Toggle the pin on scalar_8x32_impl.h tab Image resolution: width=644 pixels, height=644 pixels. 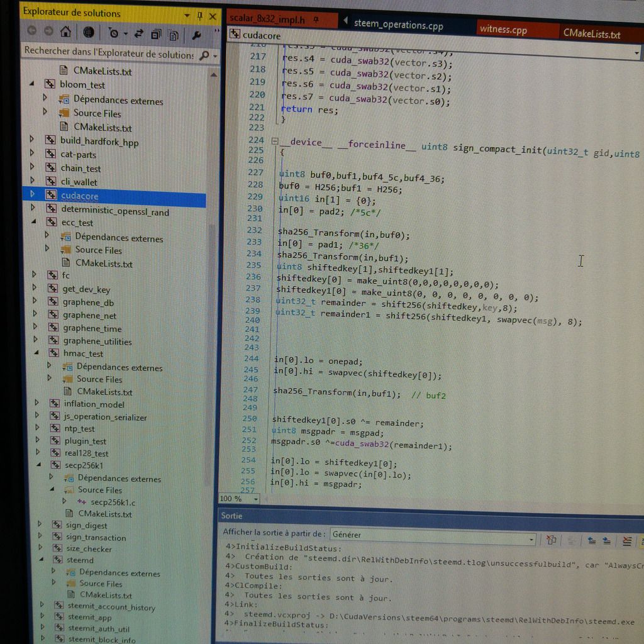[x=316, y=20]
